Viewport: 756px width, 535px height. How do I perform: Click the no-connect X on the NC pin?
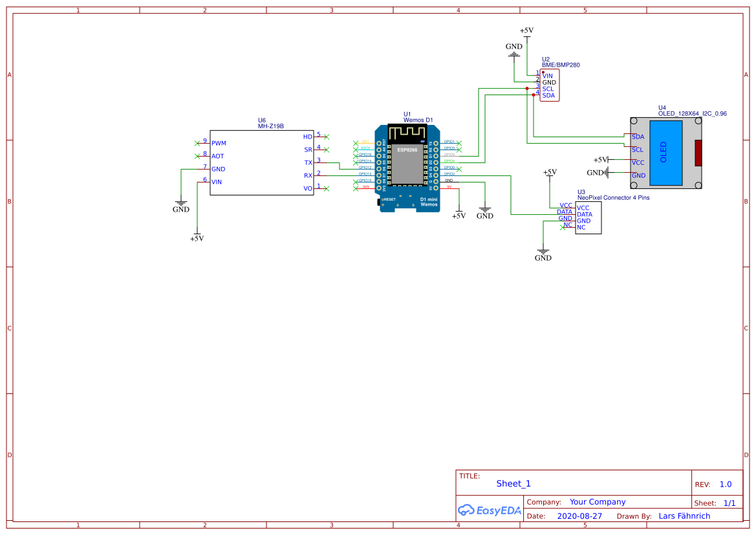coord(563,227)
